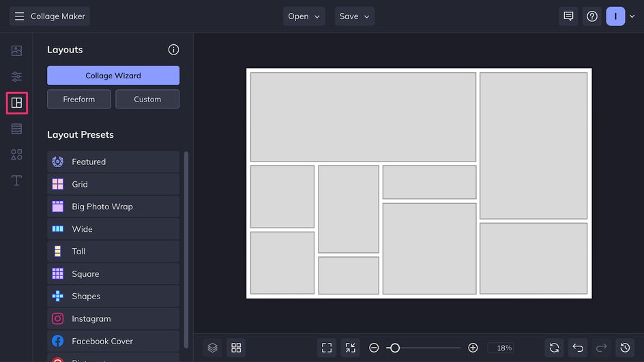The width and height of the screenshot is (644, 362).
Task: Select the Layouts sidebar icon
Action: [16, 103]
